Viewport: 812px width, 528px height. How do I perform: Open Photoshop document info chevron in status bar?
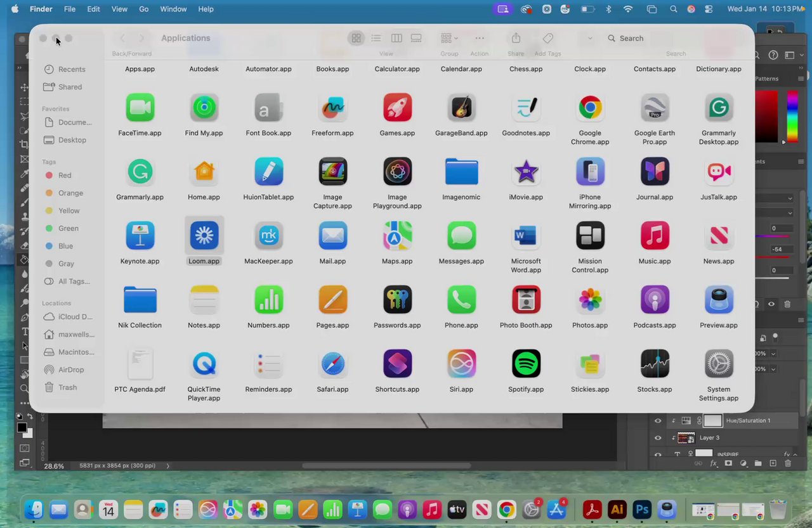167,466
